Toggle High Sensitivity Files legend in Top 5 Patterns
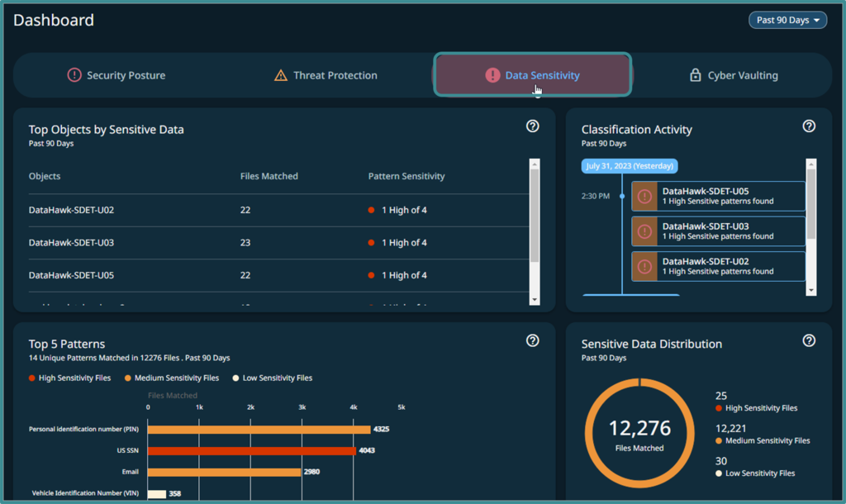 [69, 378]
